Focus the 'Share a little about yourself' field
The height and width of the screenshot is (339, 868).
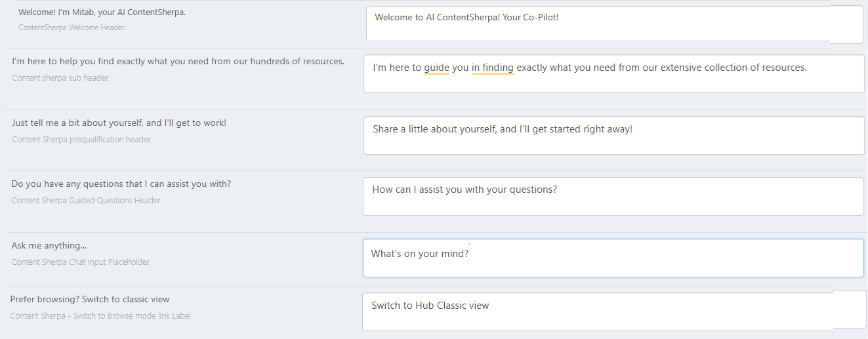point(613,136)
